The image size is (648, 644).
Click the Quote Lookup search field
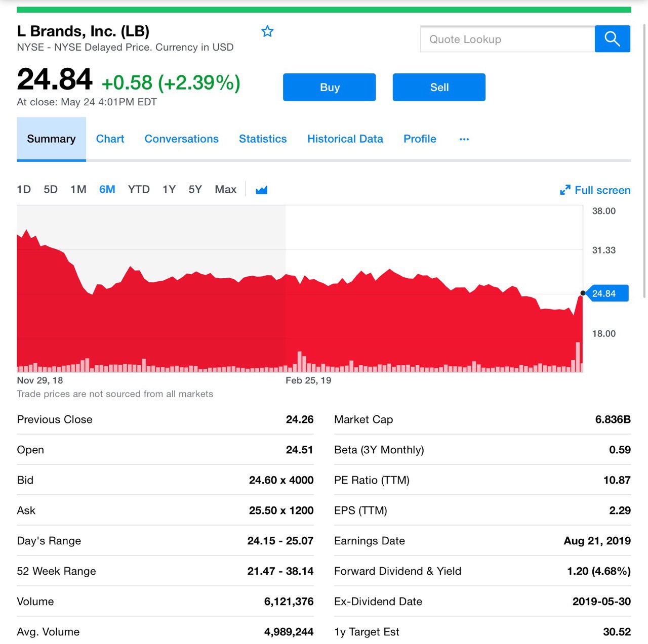[x=507, y=39]
